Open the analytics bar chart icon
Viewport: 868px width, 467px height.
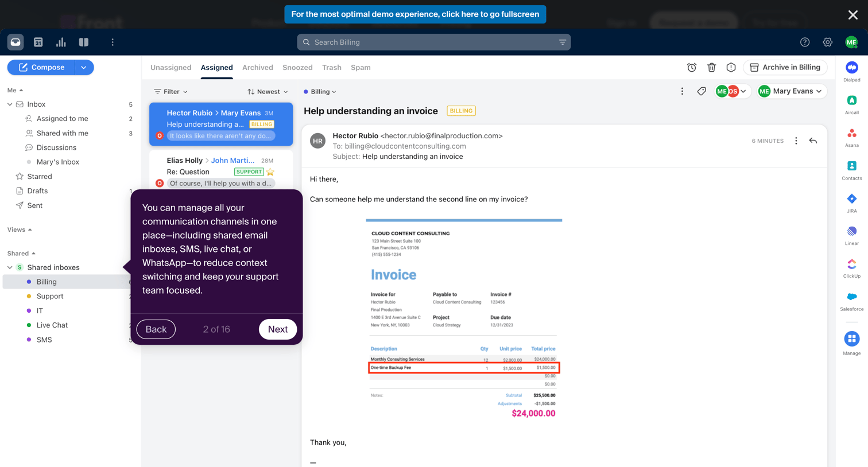point(61,42)
